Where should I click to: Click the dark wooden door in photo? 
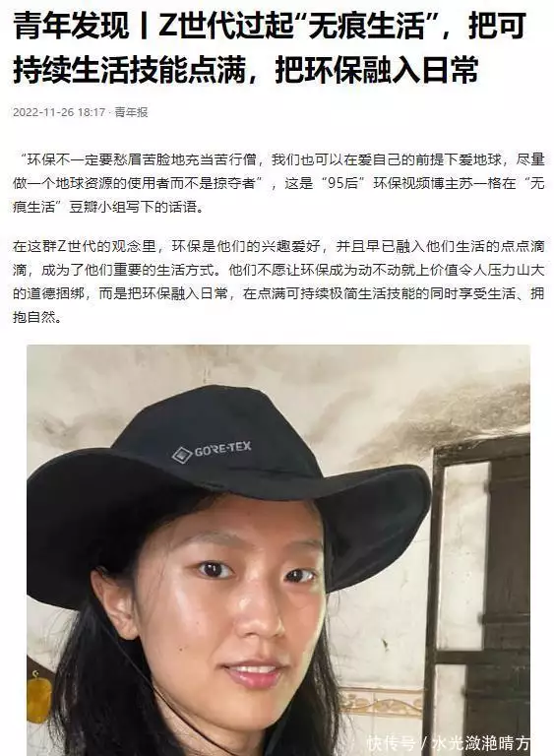[484, 593]
